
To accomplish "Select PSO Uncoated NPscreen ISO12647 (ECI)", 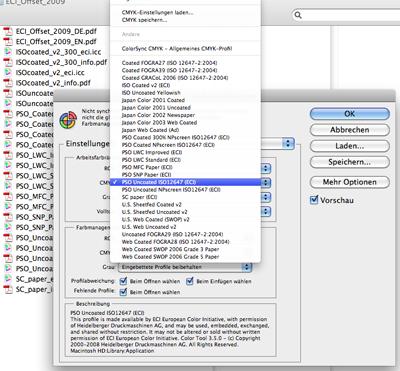I will pyautogui.click(x=185, y=190).
